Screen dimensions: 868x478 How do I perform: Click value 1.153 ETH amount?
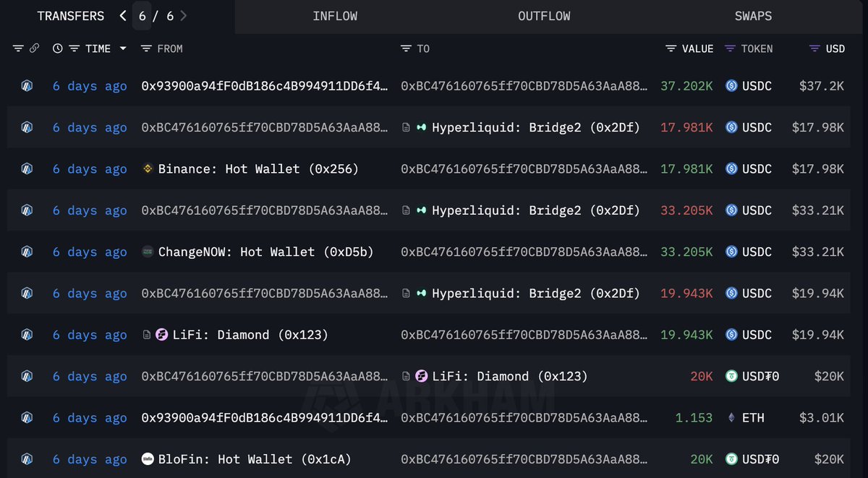[694, 418]
